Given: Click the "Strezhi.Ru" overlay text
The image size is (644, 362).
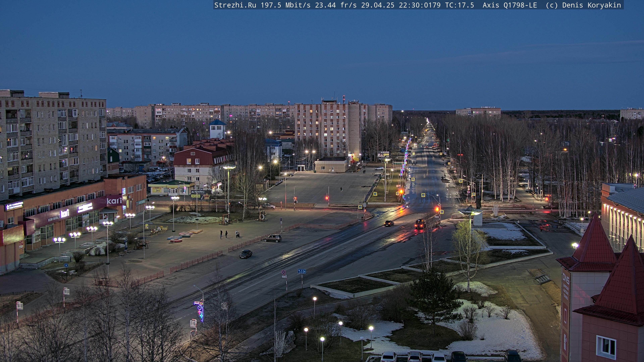Looking at the screenshot, I should pos(235,5).
